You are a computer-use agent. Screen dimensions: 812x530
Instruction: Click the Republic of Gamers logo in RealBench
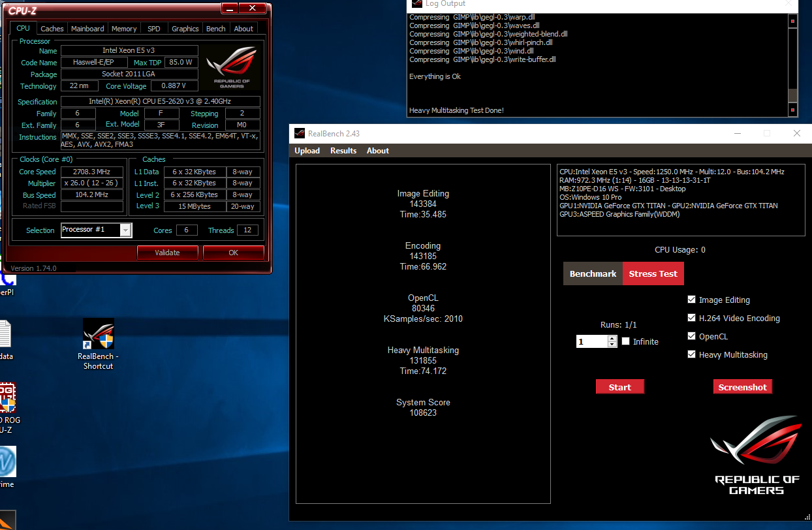click(x=756, y=456)
